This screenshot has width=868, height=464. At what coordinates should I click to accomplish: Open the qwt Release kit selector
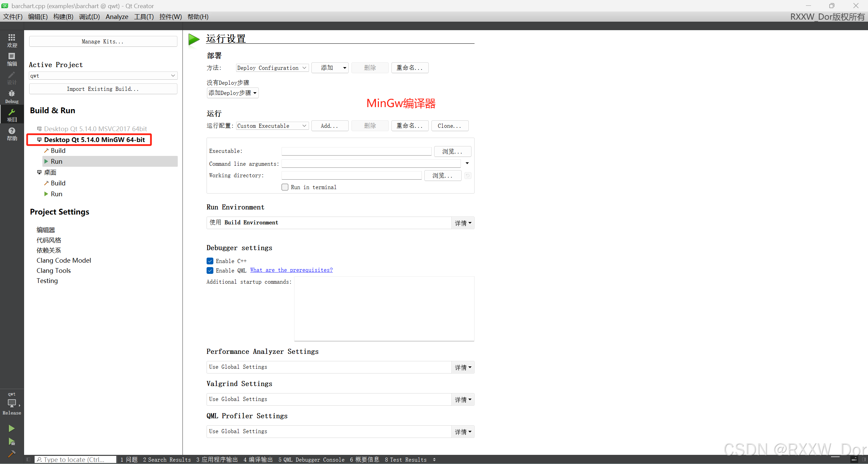12,403
